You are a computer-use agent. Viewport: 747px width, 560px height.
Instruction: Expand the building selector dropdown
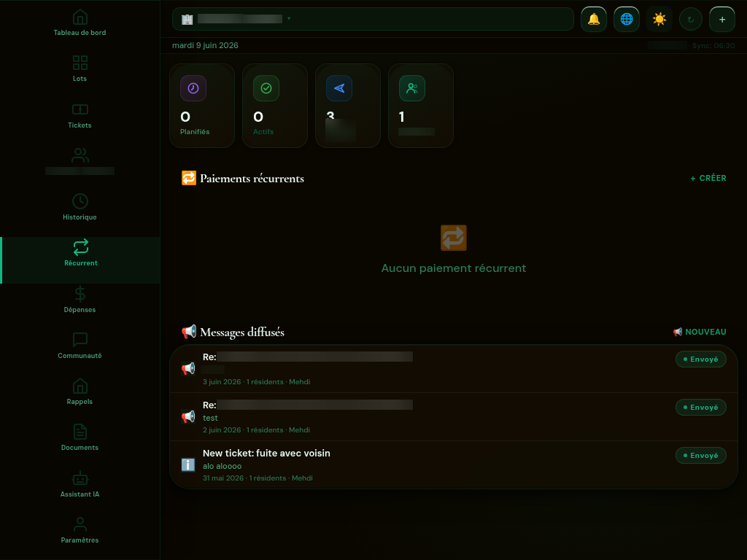(373, 19)
